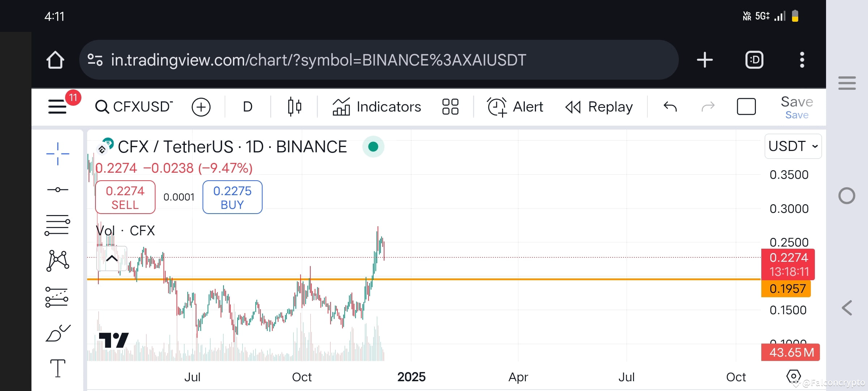Open the multi-chart layout selector
868x391 pixels.
pyautogui.click(x=450, y=106)
